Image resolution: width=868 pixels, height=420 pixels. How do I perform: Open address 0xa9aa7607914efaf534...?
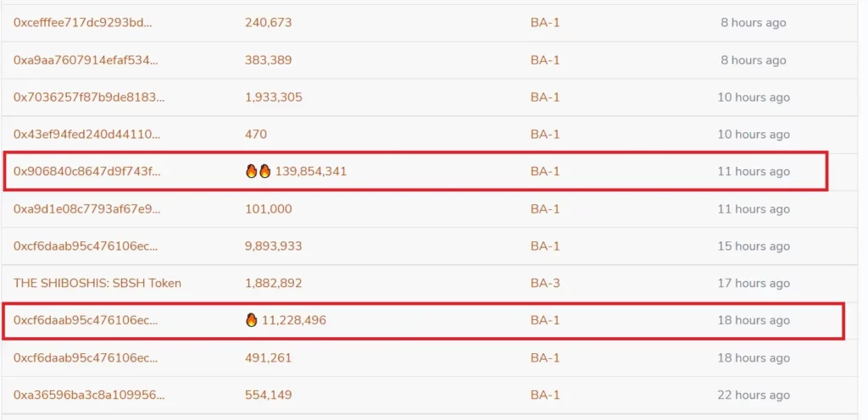86,59
